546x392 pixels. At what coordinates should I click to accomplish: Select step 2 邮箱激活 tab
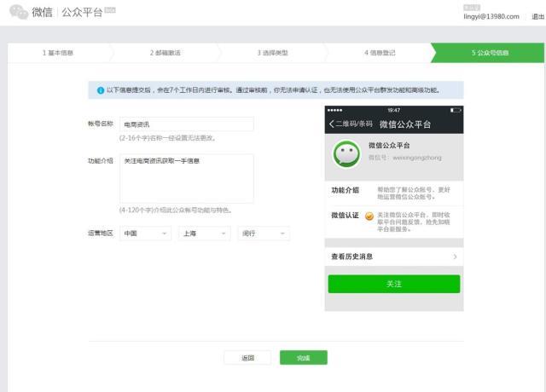(166, 53)
